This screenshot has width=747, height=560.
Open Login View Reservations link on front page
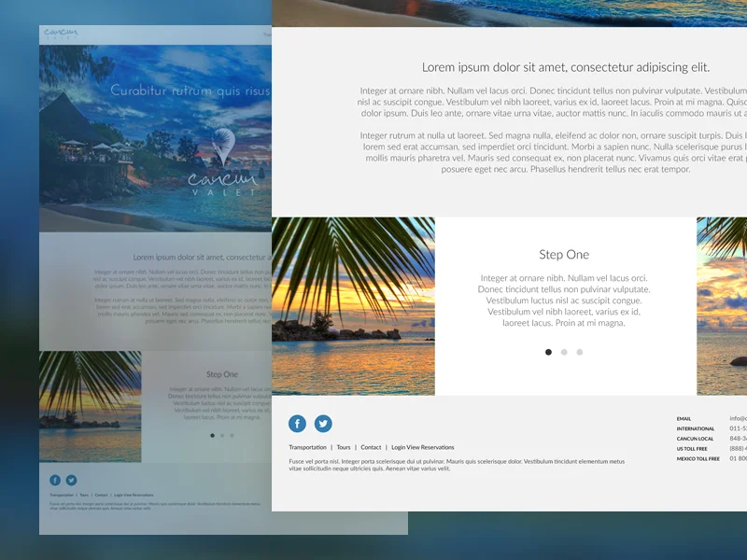pyautogui.click(x=423, y=447)
